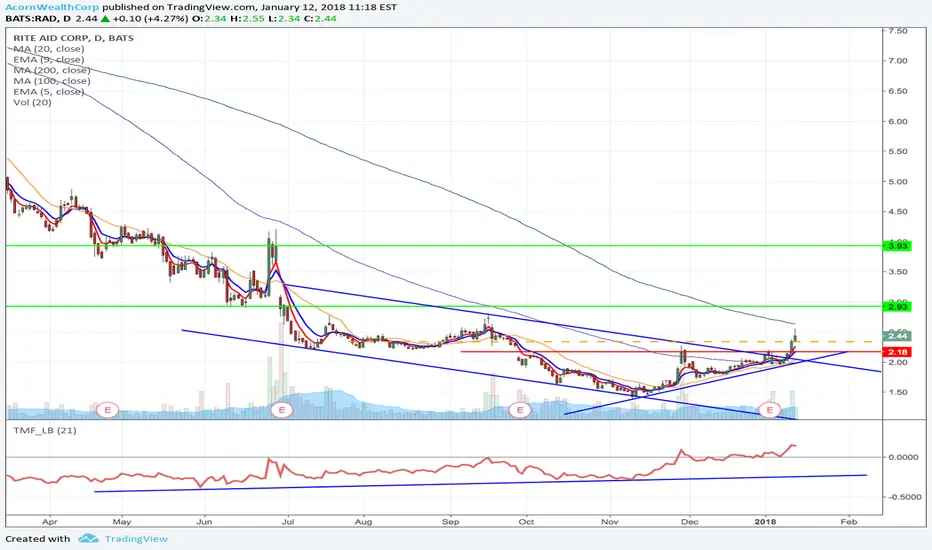Select the MA (100, close) legend entry

tap(52, 81)
